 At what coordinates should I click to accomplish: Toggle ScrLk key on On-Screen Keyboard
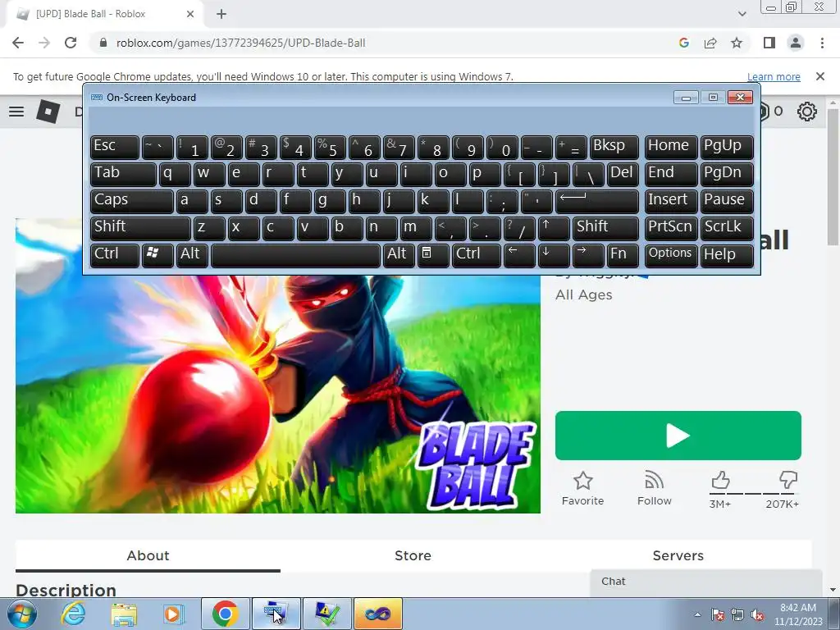(x=727, y=228)
